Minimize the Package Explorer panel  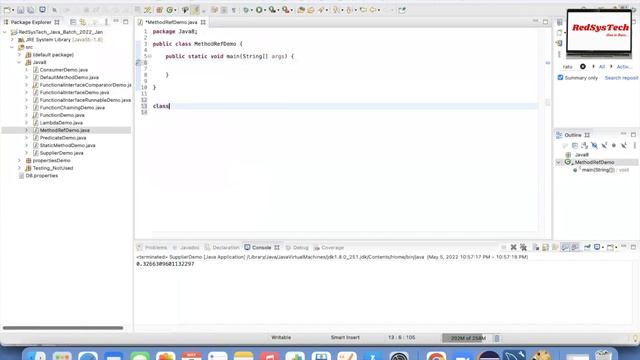pyautogui.click(x=116, y=21)
